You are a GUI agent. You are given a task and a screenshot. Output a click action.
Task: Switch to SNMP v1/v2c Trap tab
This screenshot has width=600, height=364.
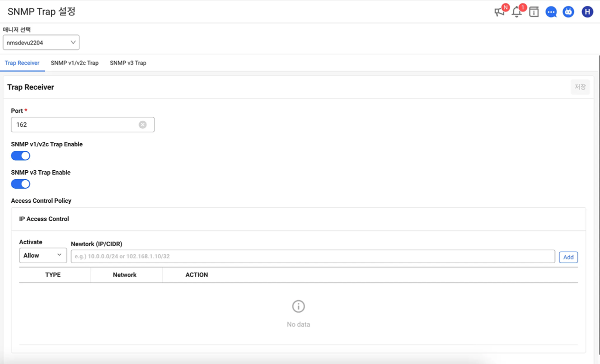point(74,63)
